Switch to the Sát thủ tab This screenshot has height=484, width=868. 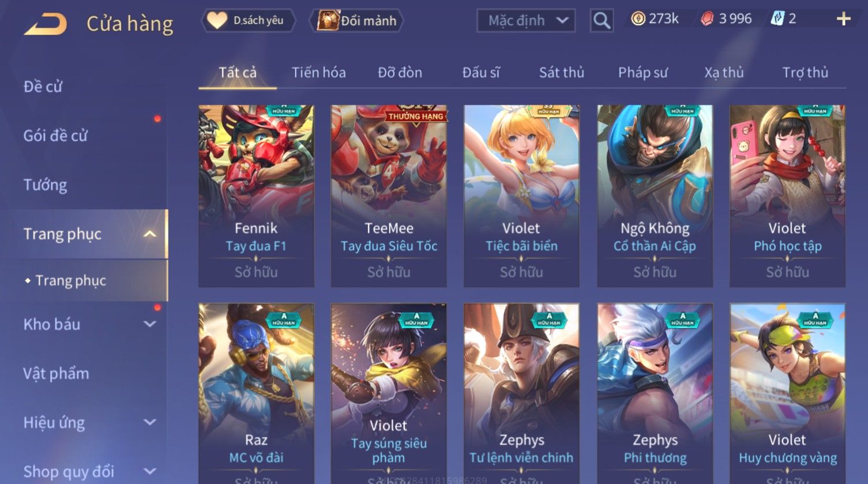click(561, 73)
